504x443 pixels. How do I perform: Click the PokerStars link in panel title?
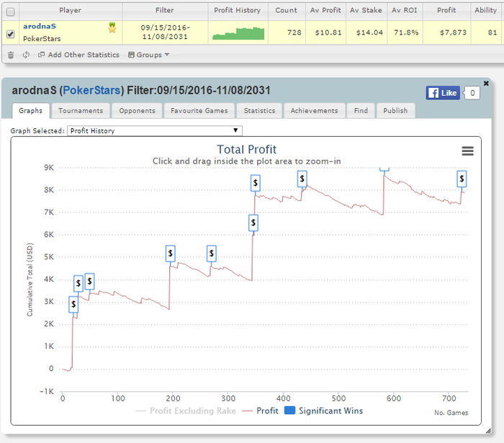click(91, 90)
